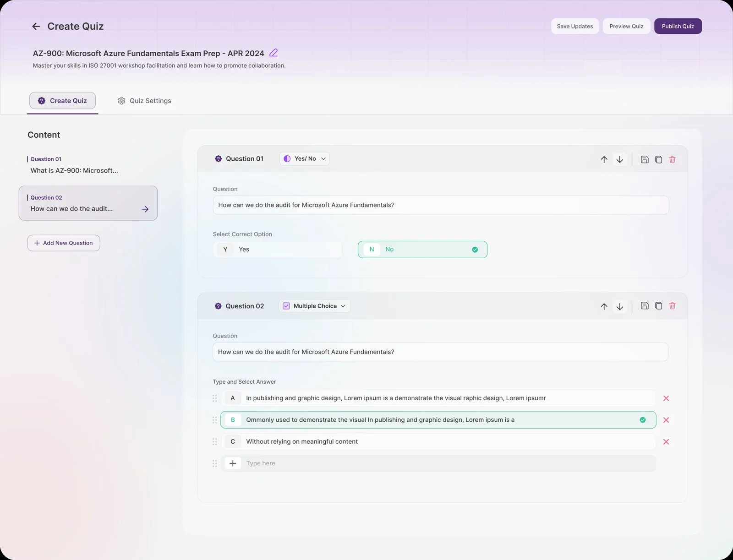Click the Question 01 question text field

point(441,205)
